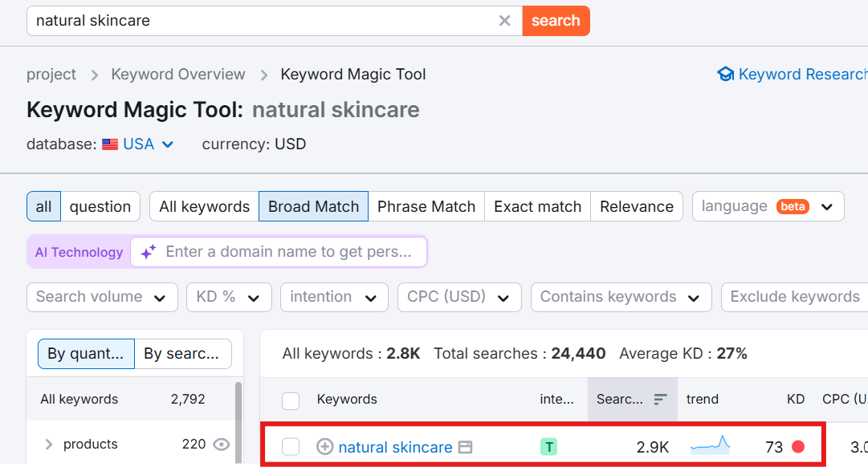Select the By quantity grouping tab
The width and height of the screenshot is (868, 467).
click(x=86, y=354)
